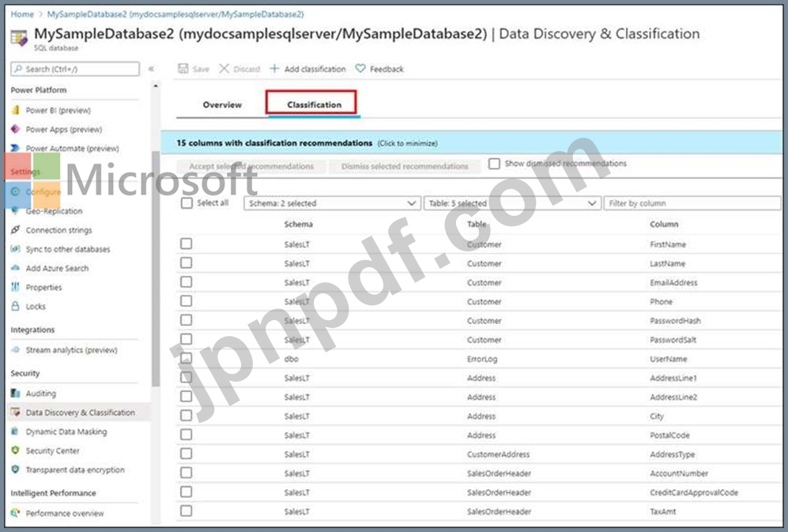The width and height of the screenshot is (788, 532).
Task: Click the Locks padlock icon
Action: pos(16,306)
